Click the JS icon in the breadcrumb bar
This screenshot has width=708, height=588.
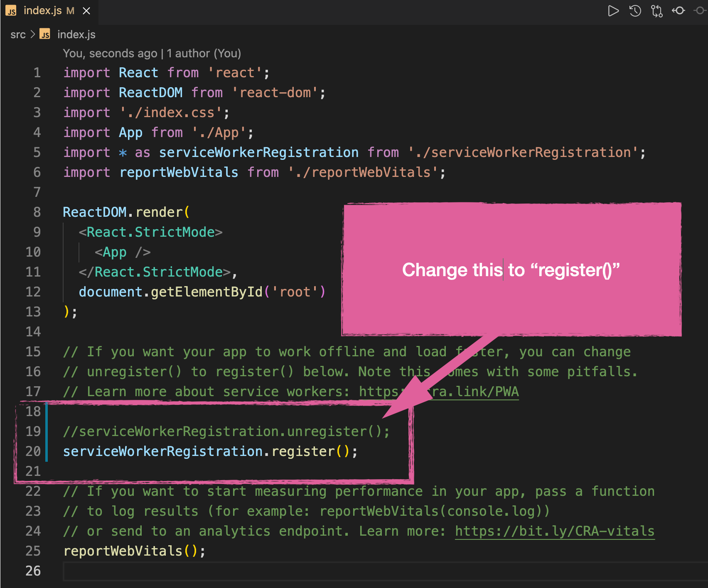(x=45, y=34)
